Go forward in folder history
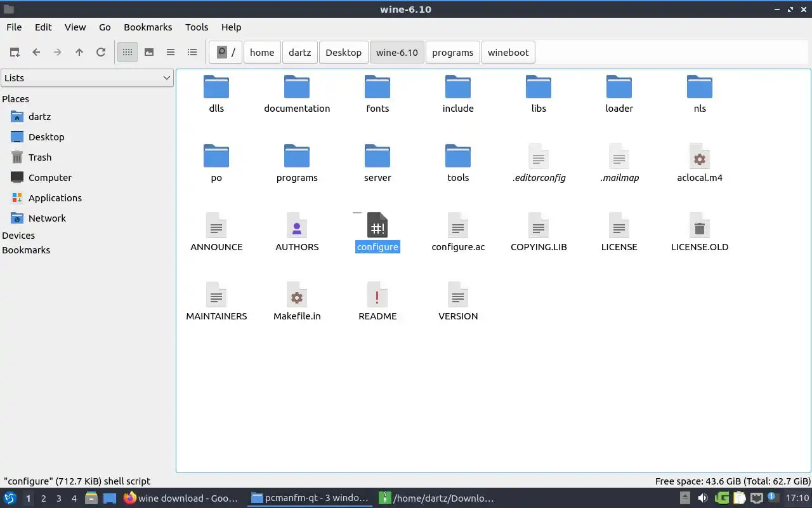The height and width of the screenshot is (508, 812). coord(58,53)
